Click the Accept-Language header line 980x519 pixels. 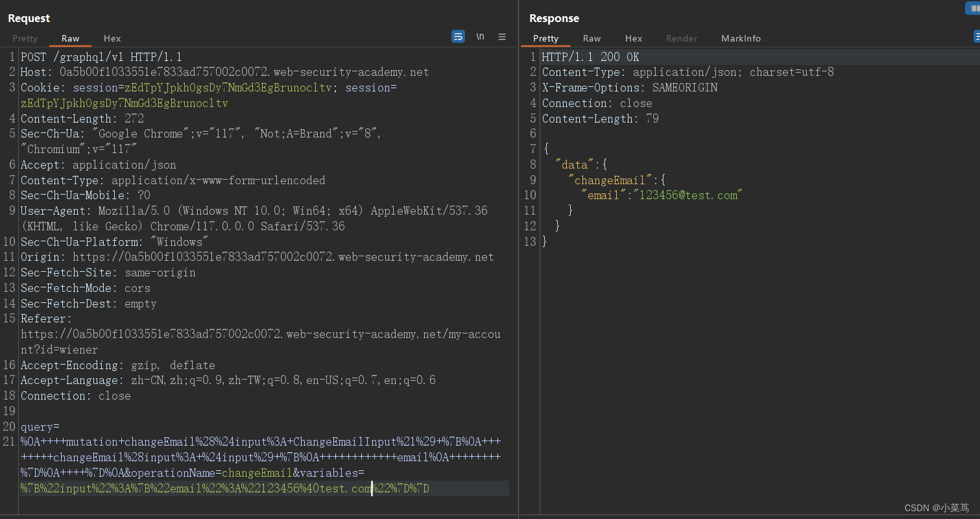click(x=228, y=380)
